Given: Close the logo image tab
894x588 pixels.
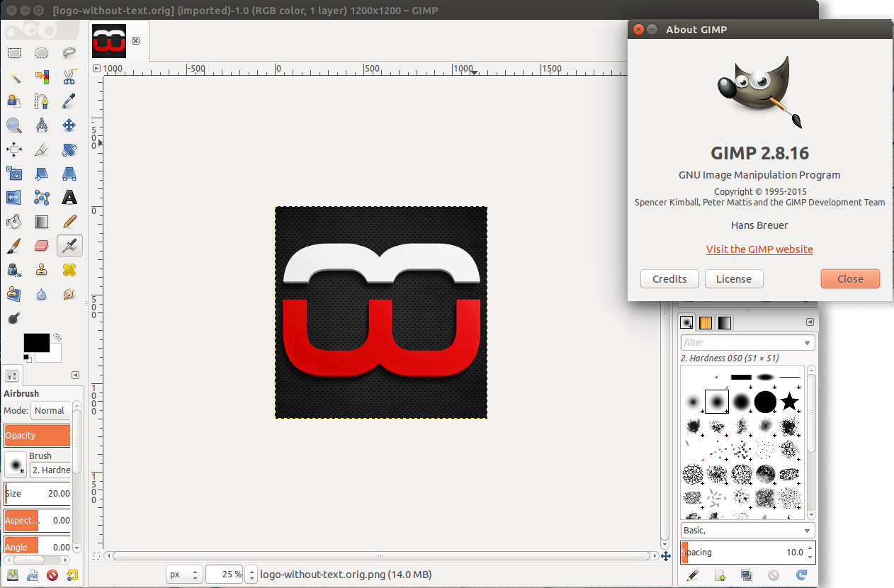Looking at the screenshot, I should tap(135, 40).
